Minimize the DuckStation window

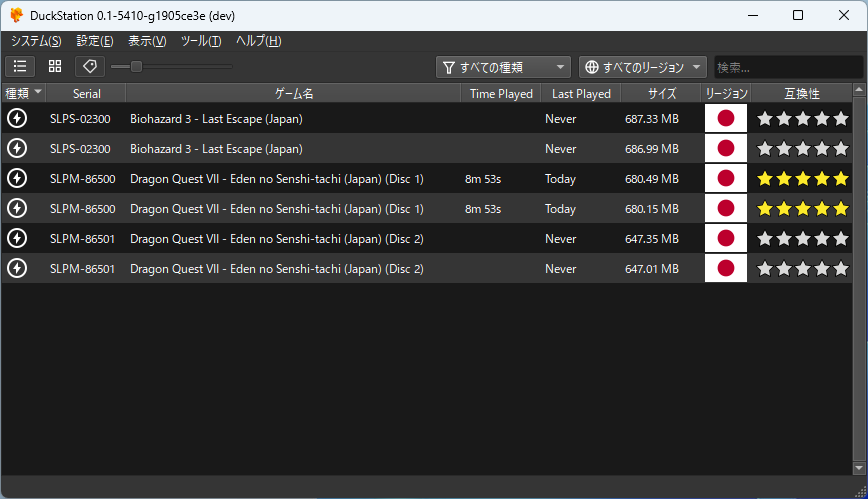pos(753,15)
